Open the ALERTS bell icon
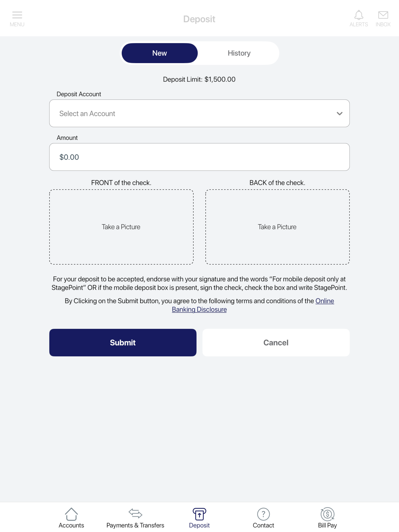Viewport: 399px width, 532px height. (359, 15)
